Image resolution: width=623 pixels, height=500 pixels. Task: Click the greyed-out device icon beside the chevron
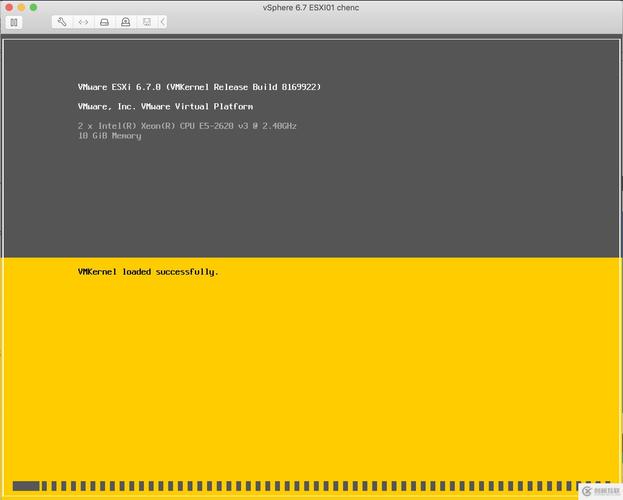coord(147,21)
